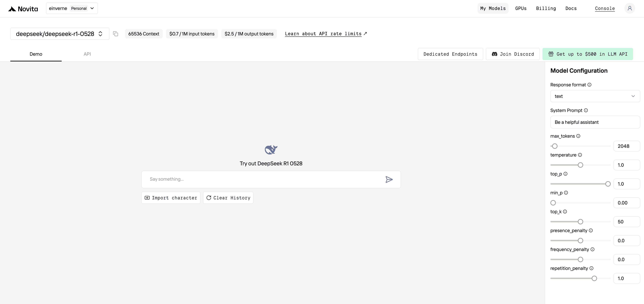Show info for frequency_penalty

click(592, 249)
